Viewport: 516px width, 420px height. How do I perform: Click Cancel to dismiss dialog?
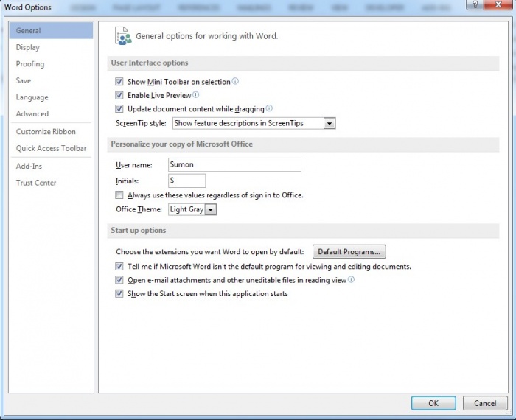pyautogui.click(x=485, y=403)
